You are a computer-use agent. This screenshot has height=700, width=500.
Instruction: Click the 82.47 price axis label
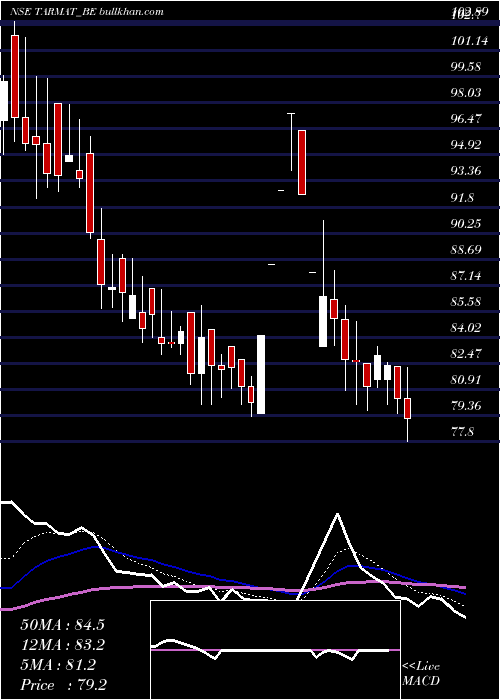pyautogui.click(x=466, y=354)
